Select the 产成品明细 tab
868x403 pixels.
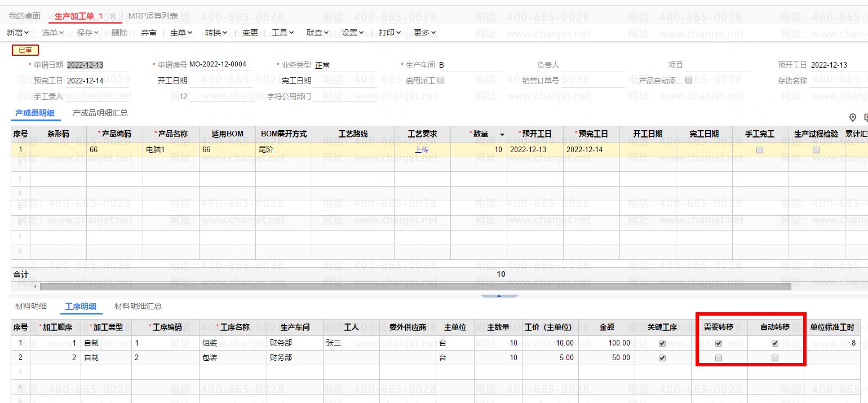35,113
